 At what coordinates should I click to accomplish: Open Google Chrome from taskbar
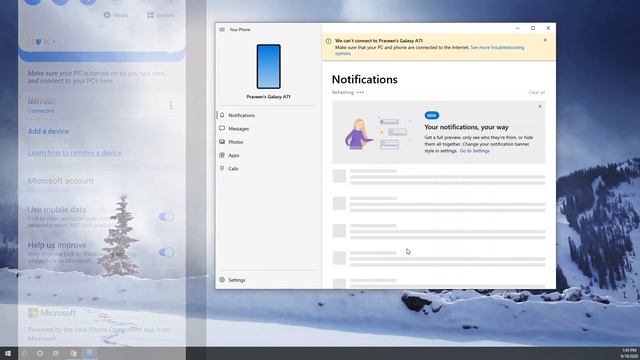pyautogui.click(x=73, y=353)
